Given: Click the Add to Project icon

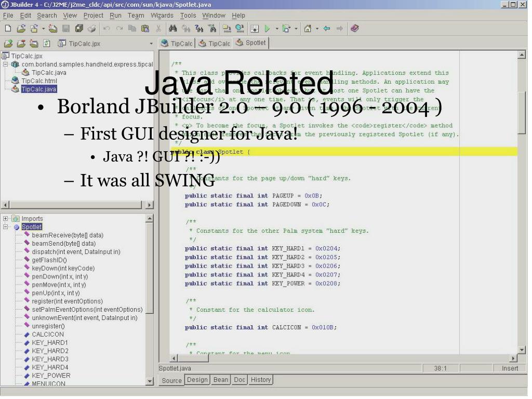Looking at the screenshot, I should coord(8,44).
